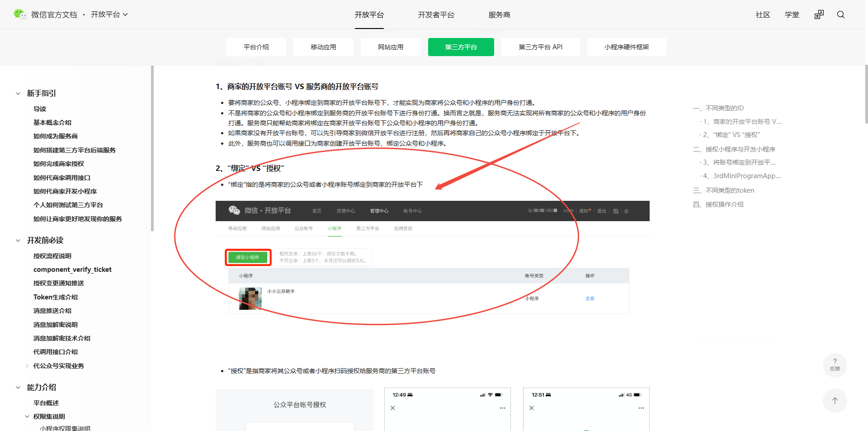Open 如何代商家调用接口

point(62,178)
